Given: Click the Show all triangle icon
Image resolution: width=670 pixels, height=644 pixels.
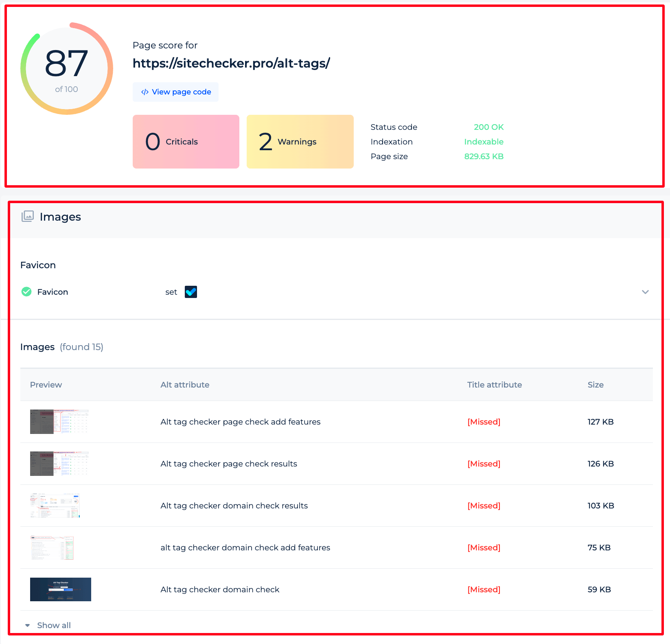Looking at the screenshot, I should (x=28, y=625).
